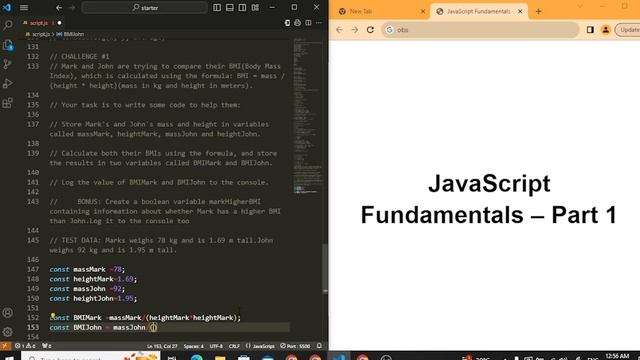
Task: Click the unsaved dot on the script.js tab
Action: coord(60,23)
